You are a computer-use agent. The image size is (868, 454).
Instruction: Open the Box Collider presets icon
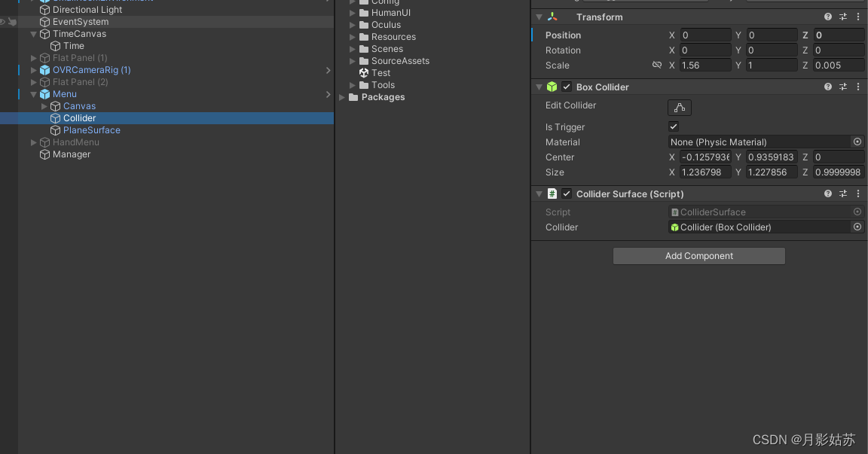click(842, 87)
